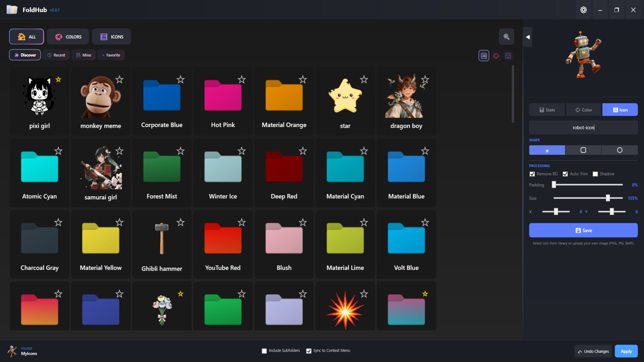Switch to the Stats tab

point(547,110)
